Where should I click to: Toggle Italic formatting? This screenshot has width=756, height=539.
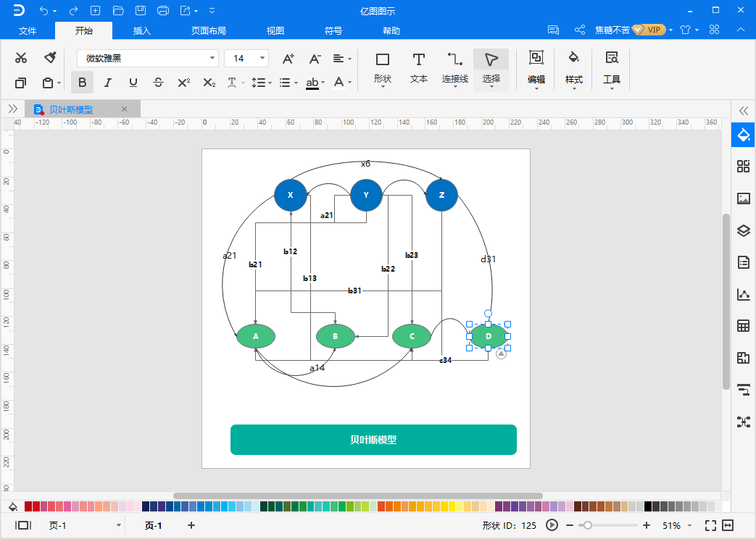tap(108, 83)
